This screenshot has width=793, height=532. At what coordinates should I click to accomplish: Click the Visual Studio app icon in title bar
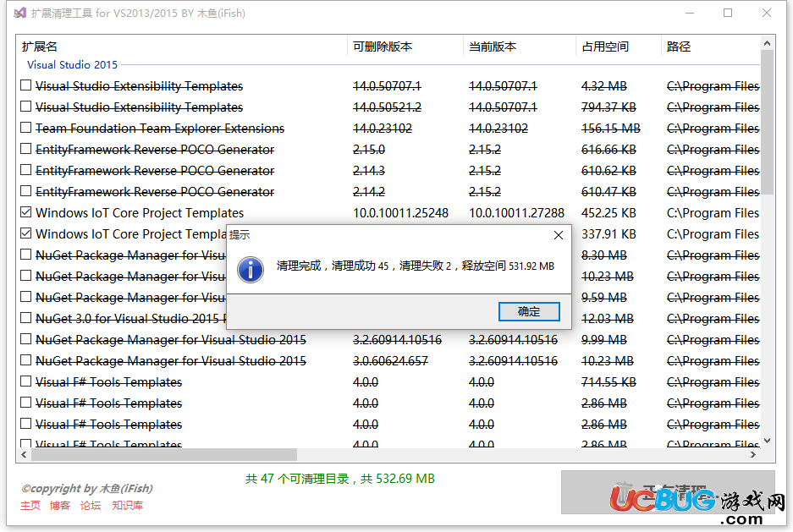click(19, 14)
